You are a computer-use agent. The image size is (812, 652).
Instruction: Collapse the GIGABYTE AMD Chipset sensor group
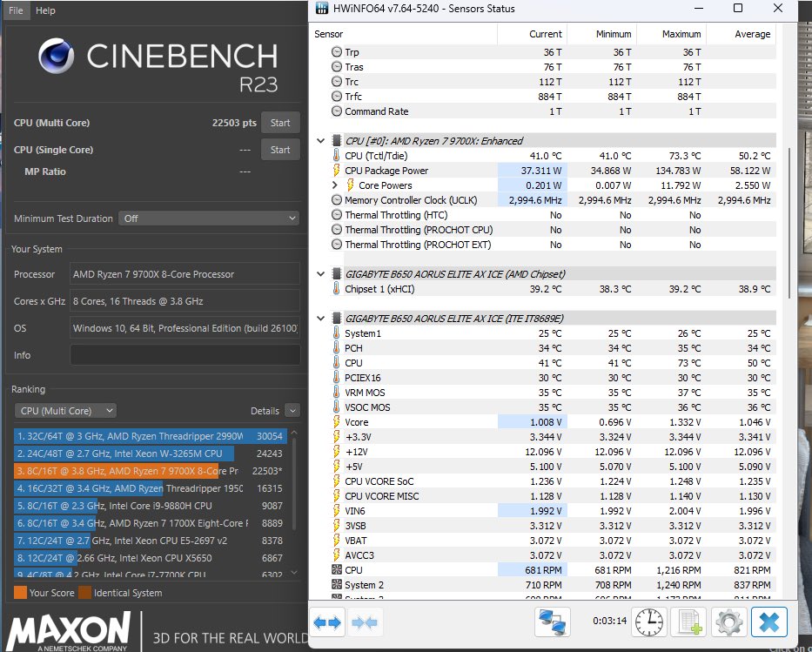320,274
